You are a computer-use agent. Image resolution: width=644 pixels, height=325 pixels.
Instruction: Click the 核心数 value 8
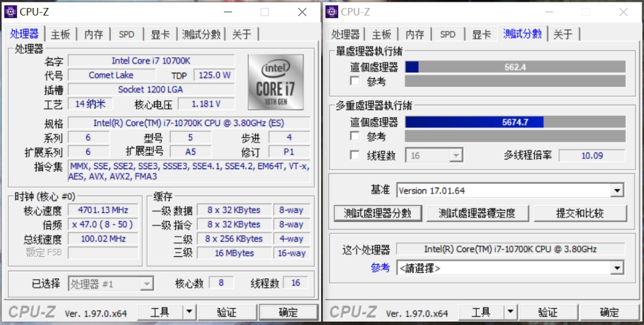pos(222,283)
